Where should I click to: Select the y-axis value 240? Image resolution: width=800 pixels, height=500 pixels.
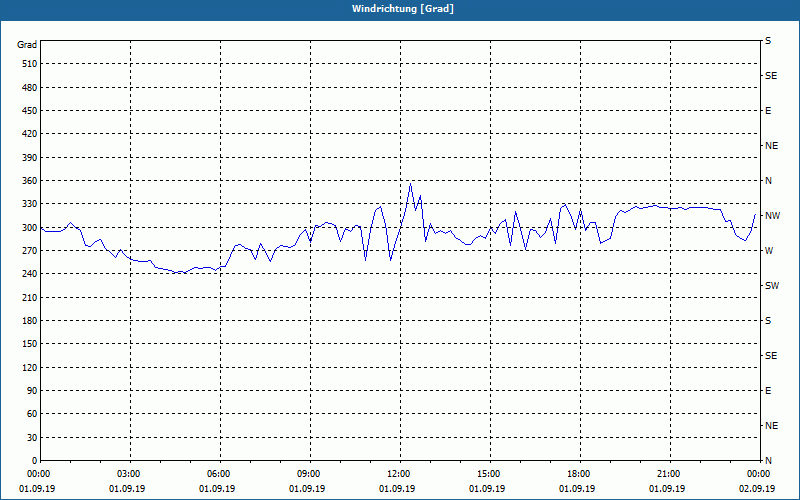coord(30,274)
